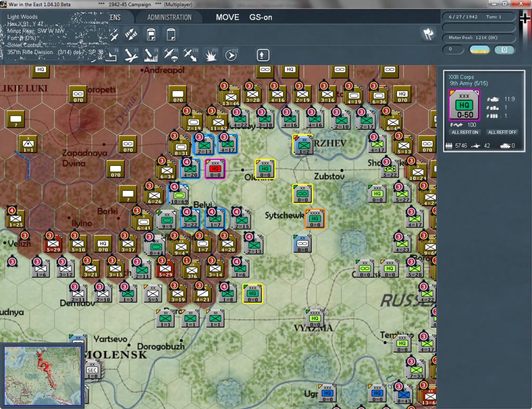The image size is (532, 409).
Task: Click the MOVE mode label
Action: point(228,17)
